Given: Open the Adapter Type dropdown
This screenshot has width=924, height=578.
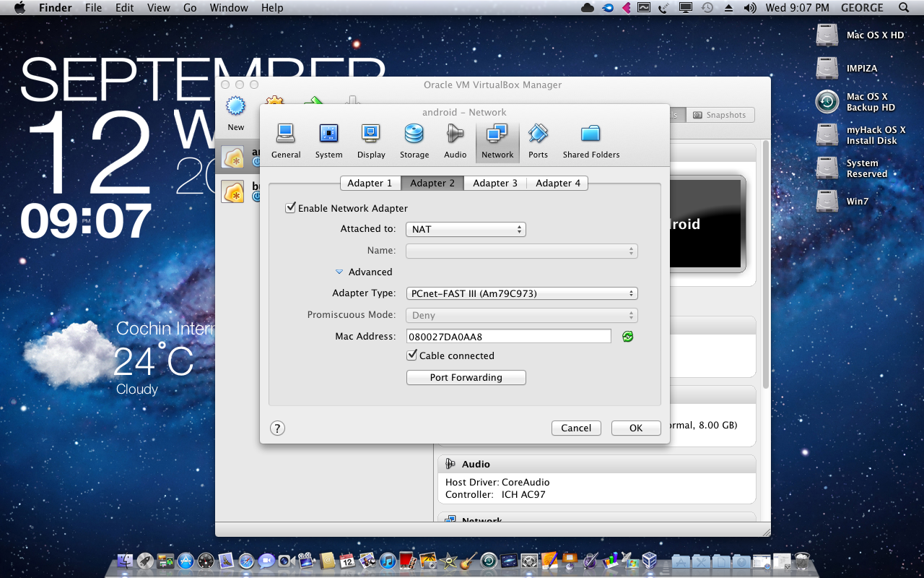Looking at the screenshot, I should 522,293.
